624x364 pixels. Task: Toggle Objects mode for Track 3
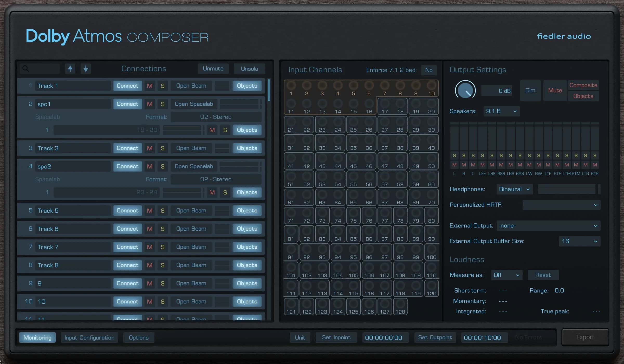click(x=247, y=148)
